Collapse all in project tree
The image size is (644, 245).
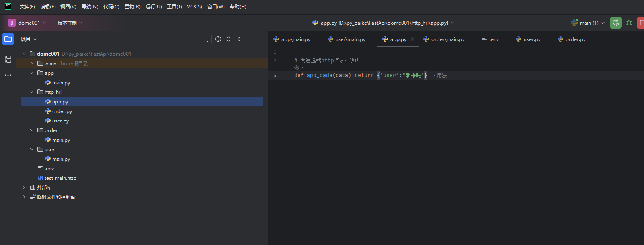click(x=239, y=39)
